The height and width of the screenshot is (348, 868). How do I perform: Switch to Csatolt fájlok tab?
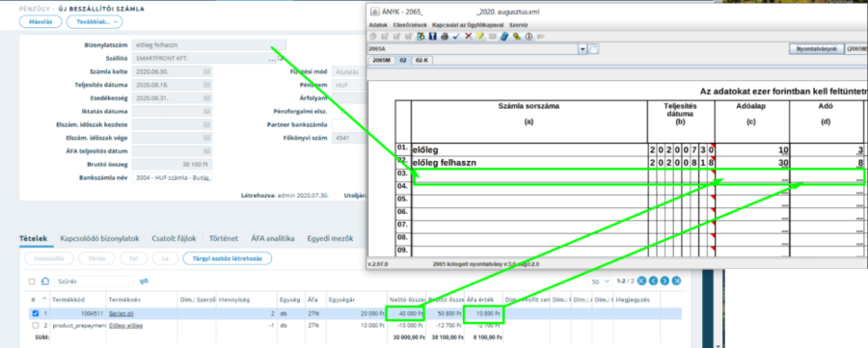tap(174, 238)
